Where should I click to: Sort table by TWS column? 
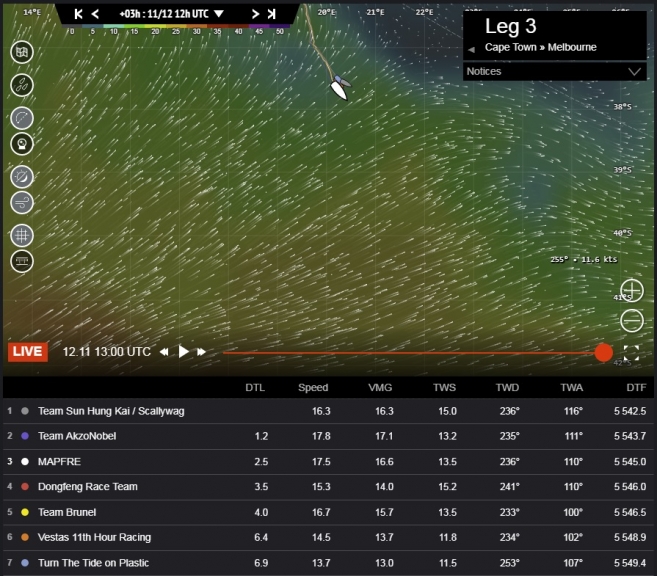pos(444,387)
